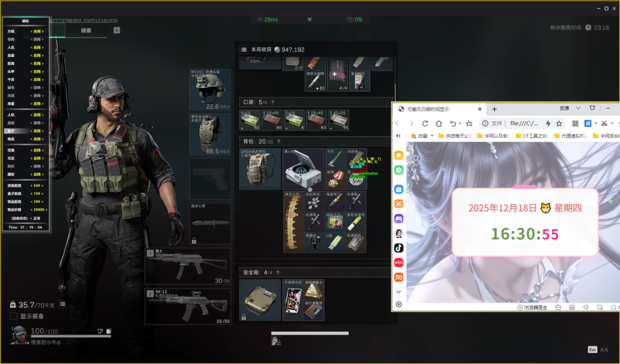Click the blue translate icon

tap(588, 123)
